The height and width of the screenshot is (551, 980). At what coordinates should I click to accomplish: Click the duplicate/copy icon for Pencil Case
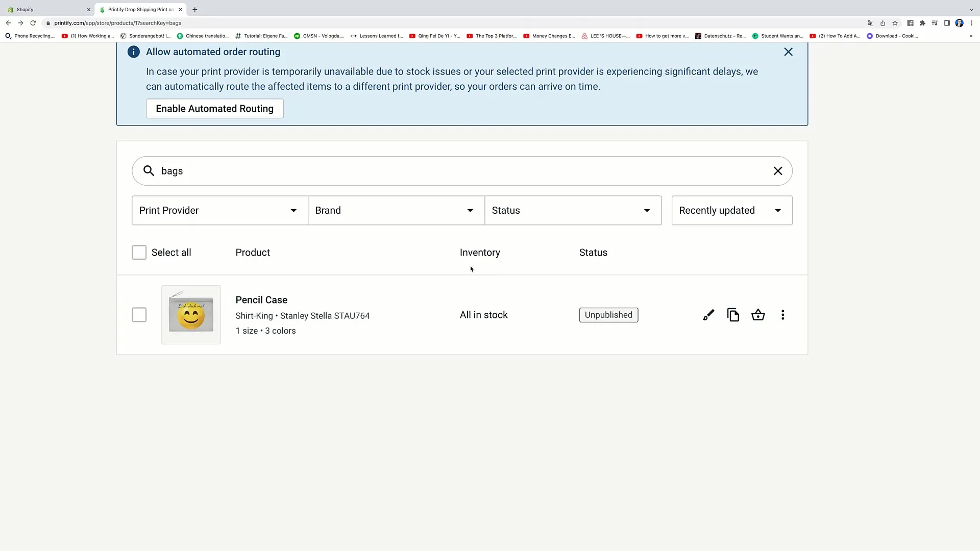(733, 315)
